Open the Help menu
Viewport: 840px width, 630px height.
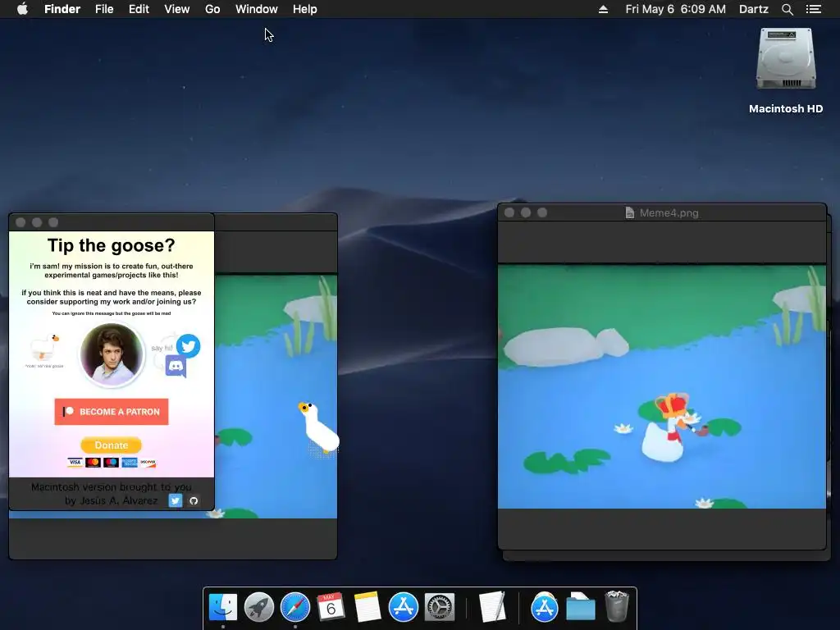click(x=305, y=9)
